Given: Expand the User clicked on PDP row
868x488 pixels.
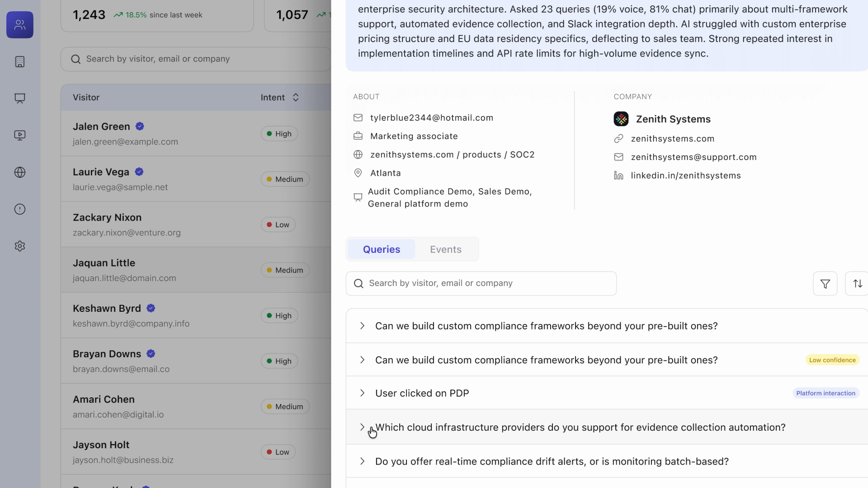Looking at the screenshot, I should (x=362, y=393).
